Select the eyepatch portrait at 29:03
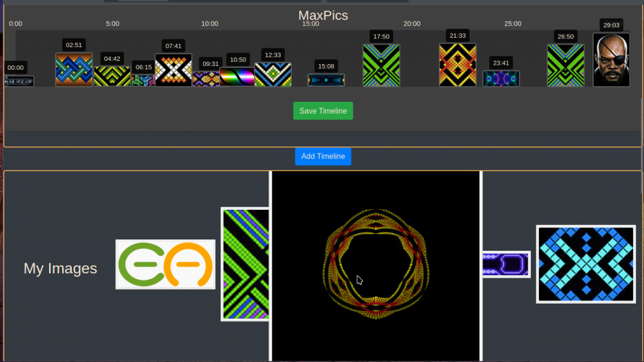This screenshot has height=362, width=644. coord(611,60)
